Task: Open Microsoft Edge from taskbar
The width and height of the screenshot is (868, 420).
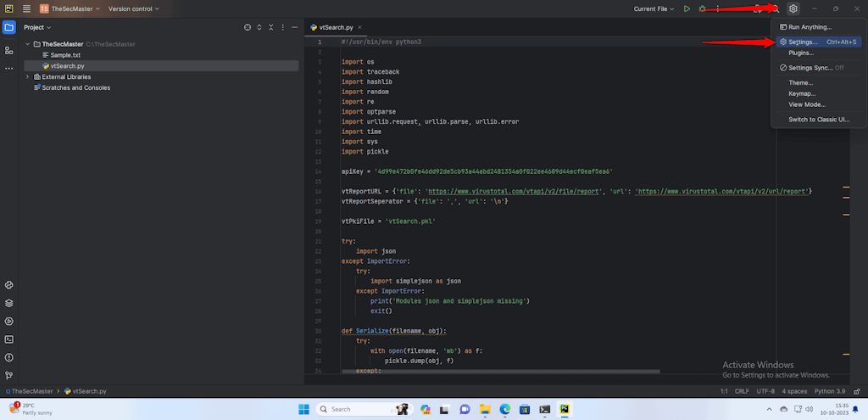Action: pos(505,409)
